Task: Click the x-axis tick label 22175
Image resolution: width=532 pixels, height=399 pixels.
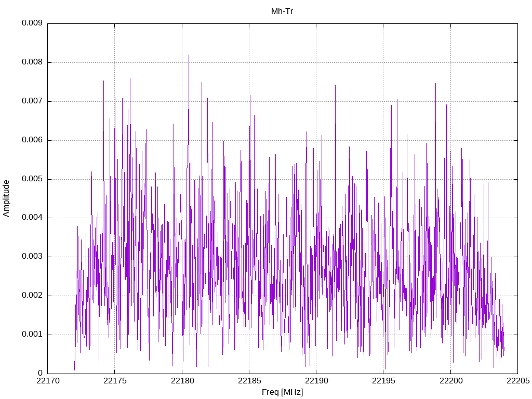Action: (x=115, y=381)
